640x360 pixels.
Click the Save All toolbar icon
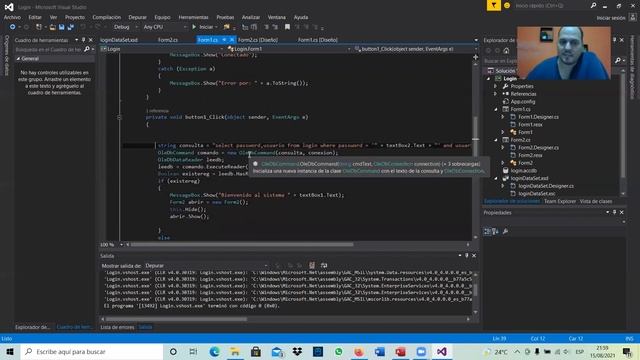(x=71, y=27)
